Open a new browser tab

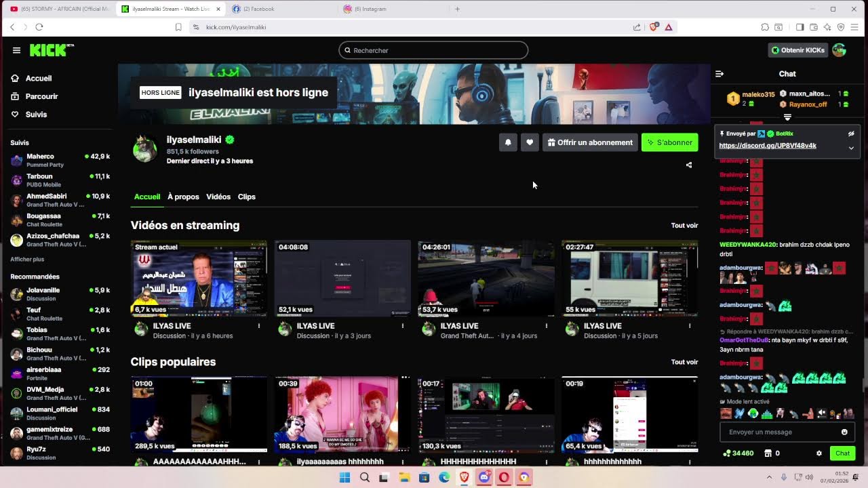pyautogui.click(x=457, y=9)
